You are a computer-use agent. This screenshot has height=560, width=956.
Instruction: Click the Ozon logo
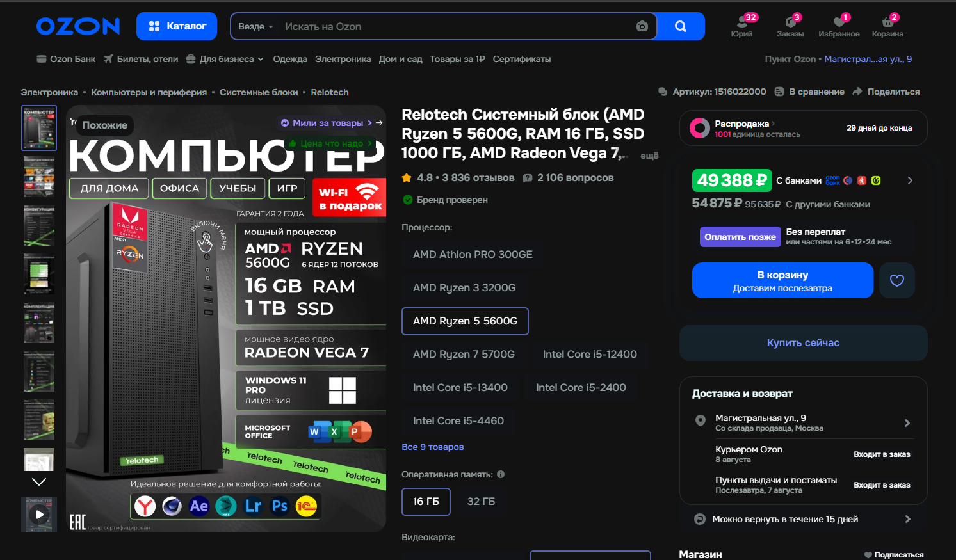pyautogui.click(x=78, y=26)
